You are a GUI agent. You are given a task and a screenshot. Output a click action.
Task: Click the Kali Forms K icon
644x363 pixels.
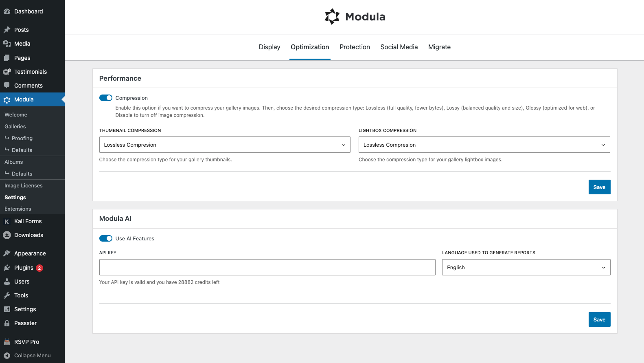click(7, 222)
